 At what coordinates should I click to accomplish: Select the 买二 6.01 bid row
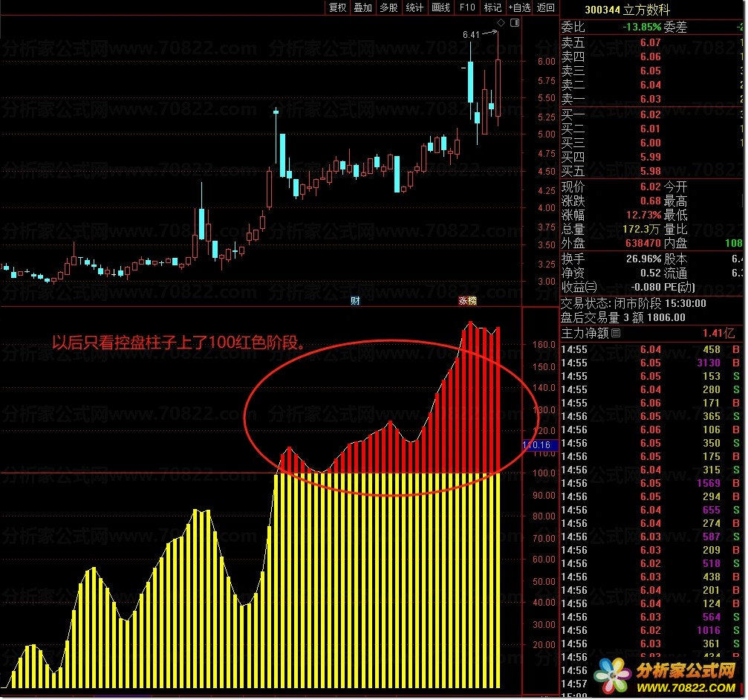pos(651,129)
